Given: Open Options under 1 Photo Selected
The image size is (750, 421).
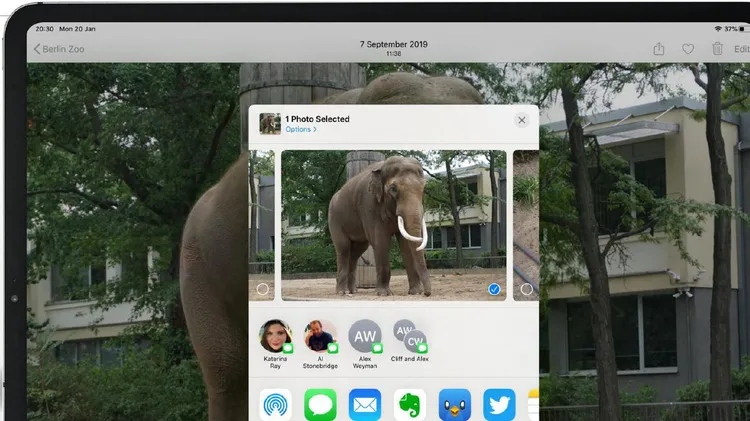Looking at the screenshot, I should click(301, 129).
